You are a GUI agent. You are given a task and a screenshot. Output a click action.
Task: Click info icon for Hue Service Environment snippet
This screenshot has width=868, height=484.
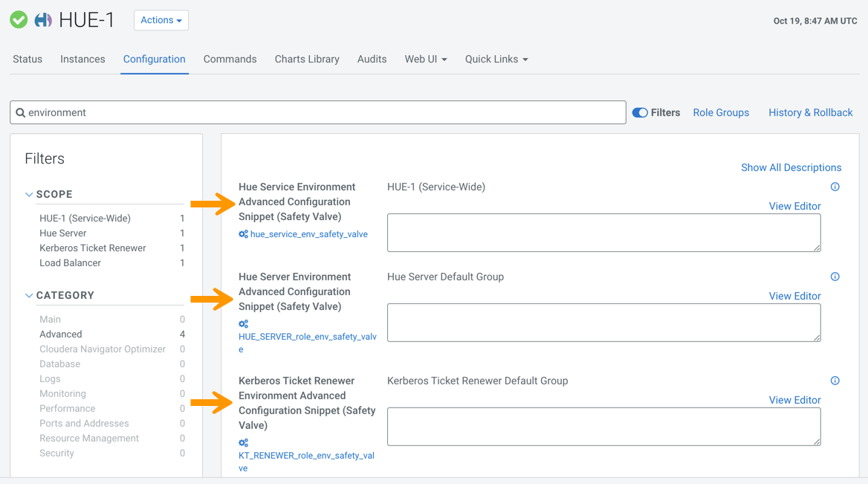[x=835, y=187]
